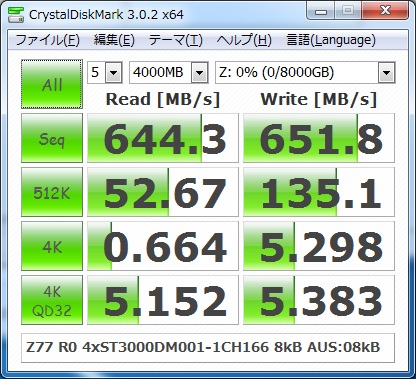The width and height of the screenshot is (416, 379).
Task: Expand the test count dropdown showing 5
Action: 114,72
